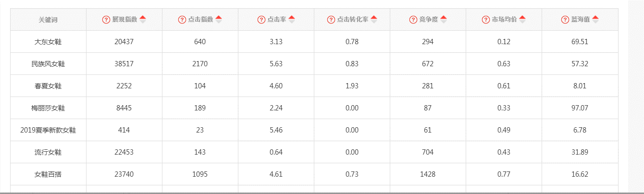Image resolution: width=644 pixels, height=194 pixels.
Task: Click the 2019夏季新款女鞋 keyword row
Action: point(314,130)
